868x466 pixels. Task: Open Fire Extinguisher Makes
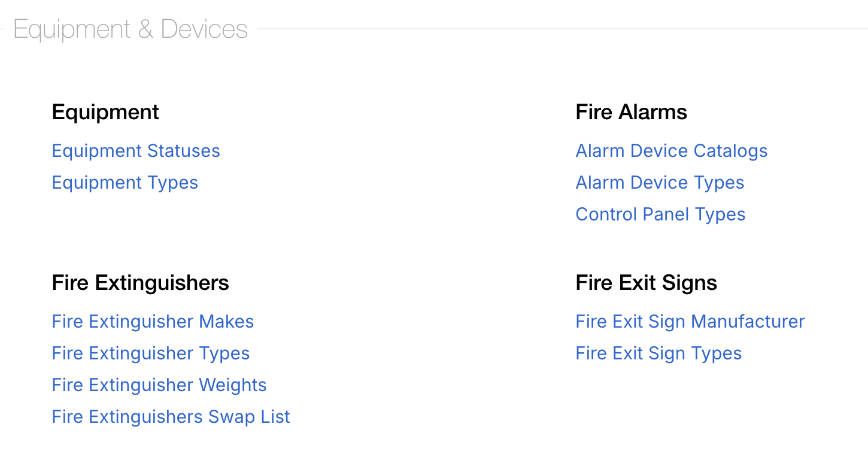(153, 322)
